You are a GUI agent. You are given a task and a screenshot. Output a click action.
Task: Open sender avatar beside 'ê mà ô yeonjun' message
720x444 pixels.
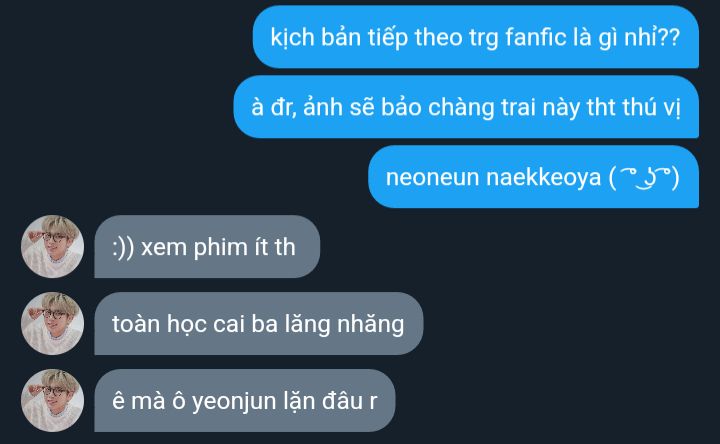52,400
